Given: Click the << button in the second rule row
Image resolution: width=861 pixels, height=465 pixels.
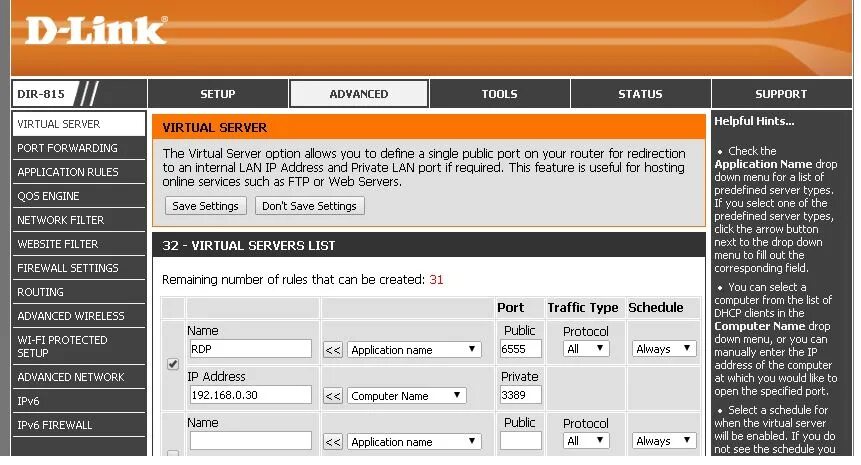Looking at the screenshot, I should coord(333,442).
